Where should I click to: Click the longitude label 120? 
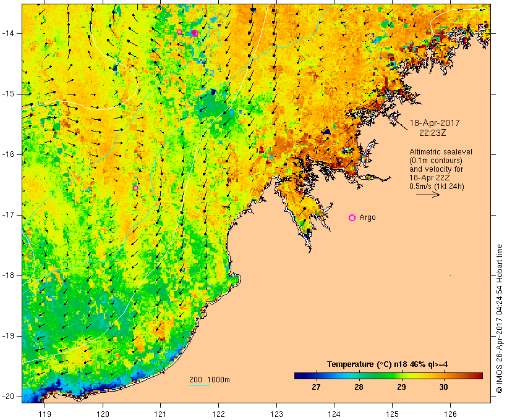click(x=103, y=414)
